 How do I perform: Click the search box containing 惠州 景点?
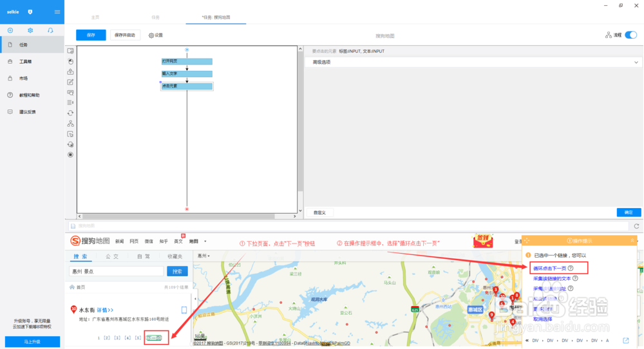(116, 271)
